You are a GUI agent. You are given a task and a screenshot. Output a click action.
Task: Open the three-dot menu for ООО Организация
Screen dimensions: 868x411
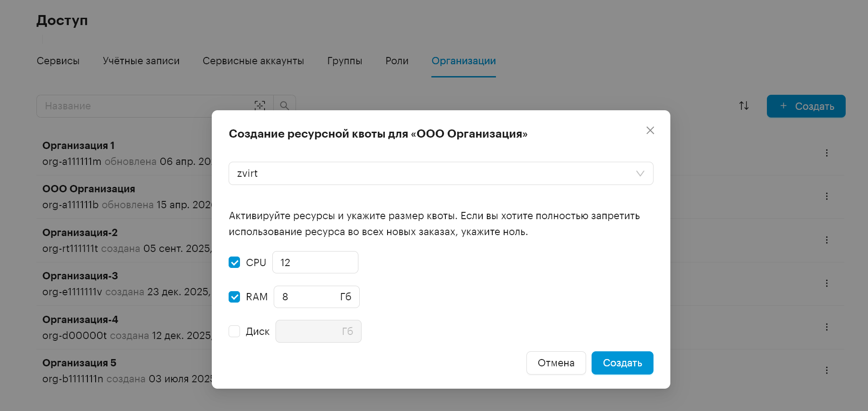[x=827, y=196]
